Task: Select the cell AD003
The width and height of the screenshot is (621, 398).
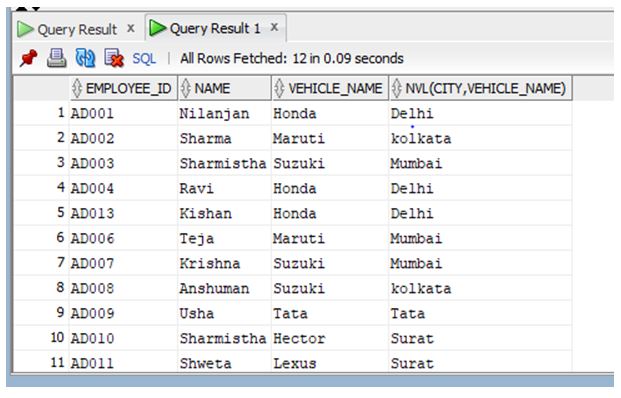Action: click(123, 163)
